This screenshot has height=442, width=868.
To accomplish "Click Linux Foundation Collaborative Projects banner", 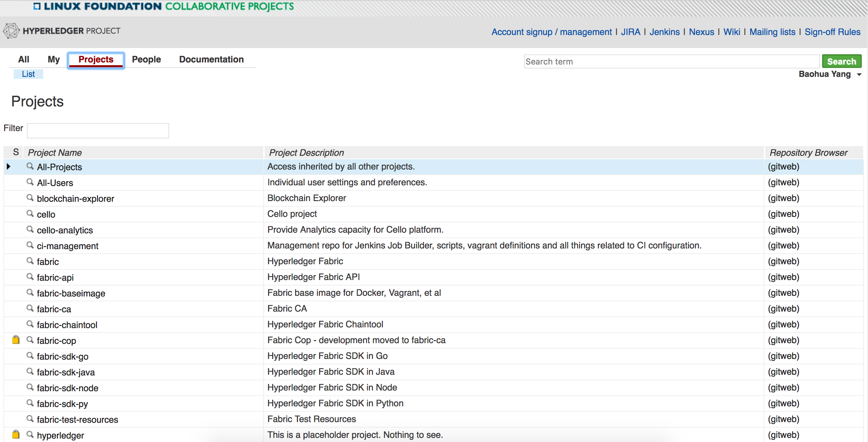I will click(x=164, y=6).
